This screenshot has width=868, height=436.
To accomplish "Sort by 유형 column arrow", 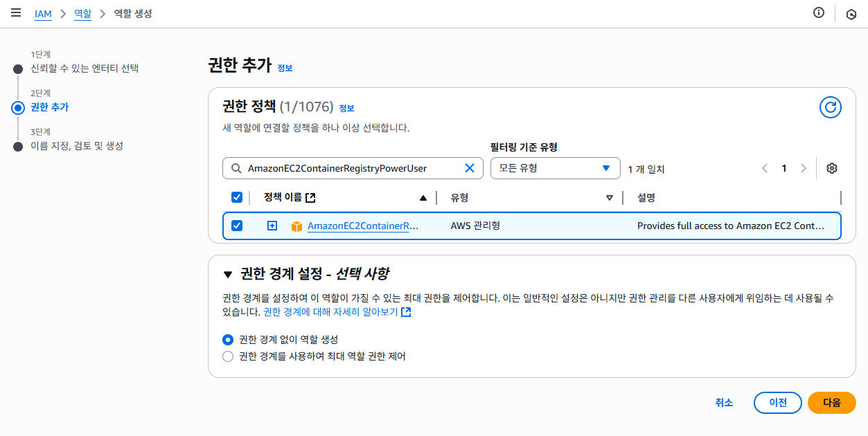I will [610, 198].
